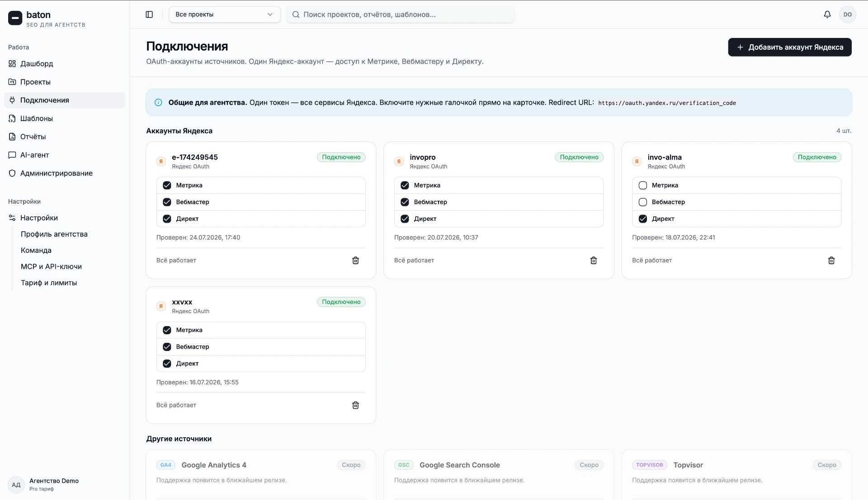Enable Метрика for invo-alma
The image size is (868, 500).
(x=643, y=185)
